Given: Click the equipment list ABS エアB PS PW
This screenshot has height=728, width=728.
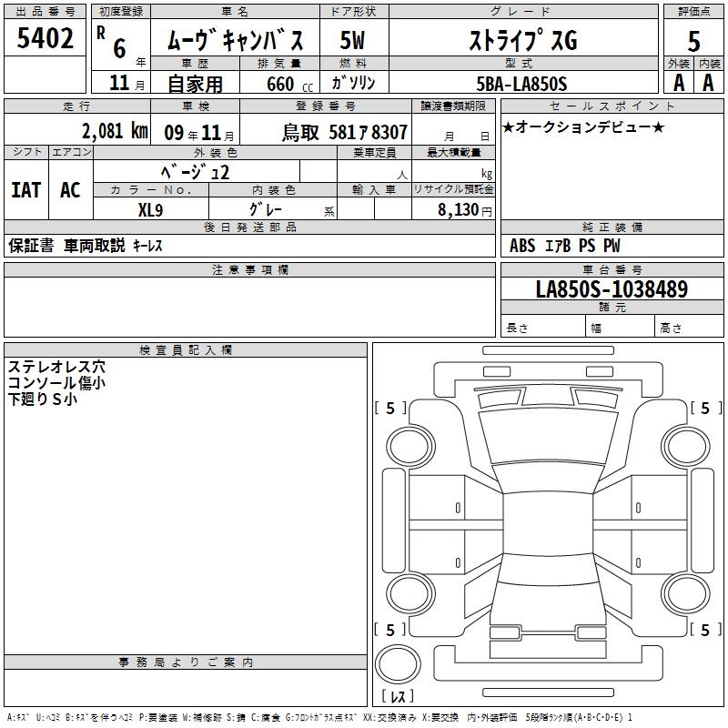Looking at the screenshot, I should (x=564, y=246).
